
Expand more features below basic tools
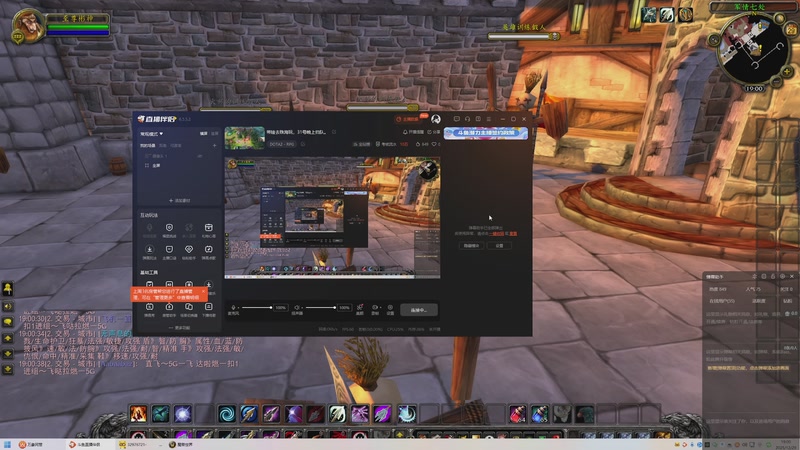[x=180, y=328]
